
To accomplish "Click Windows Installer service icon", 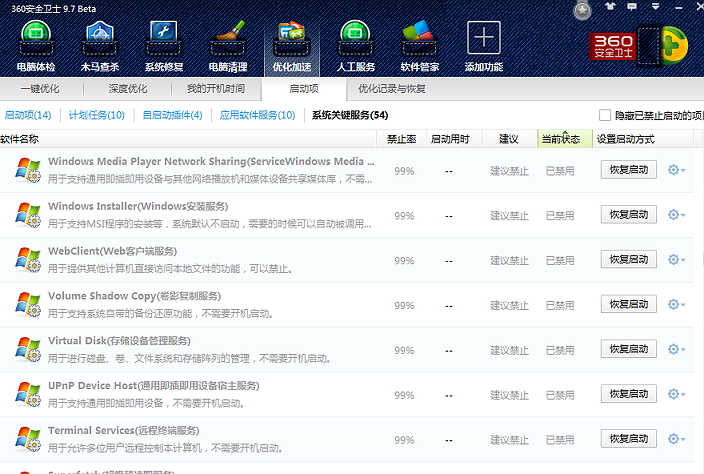I will [x=28, y=215].
